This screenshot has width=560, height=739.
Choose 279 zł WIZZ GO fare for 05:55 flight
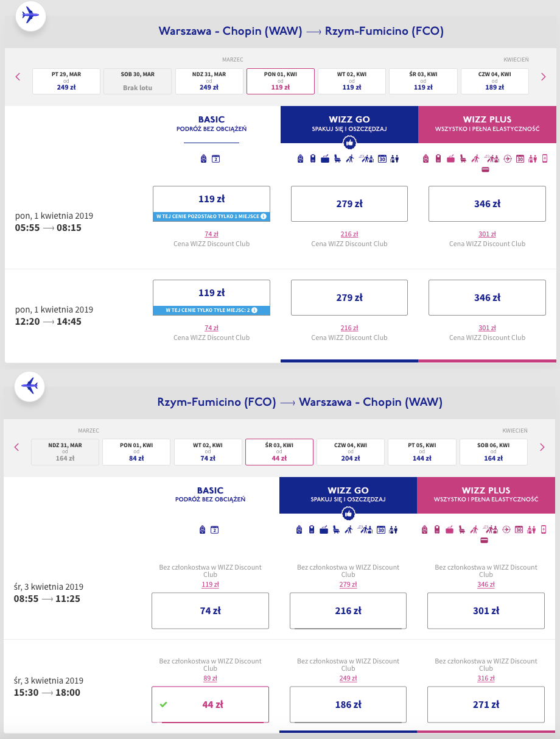[x=349, y=203]
